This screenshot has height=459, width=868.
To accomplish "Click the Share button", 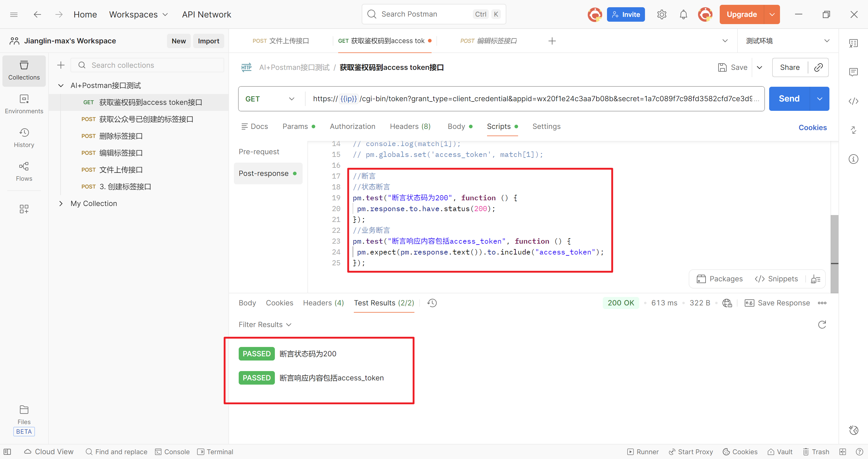I will click(790, 67).
